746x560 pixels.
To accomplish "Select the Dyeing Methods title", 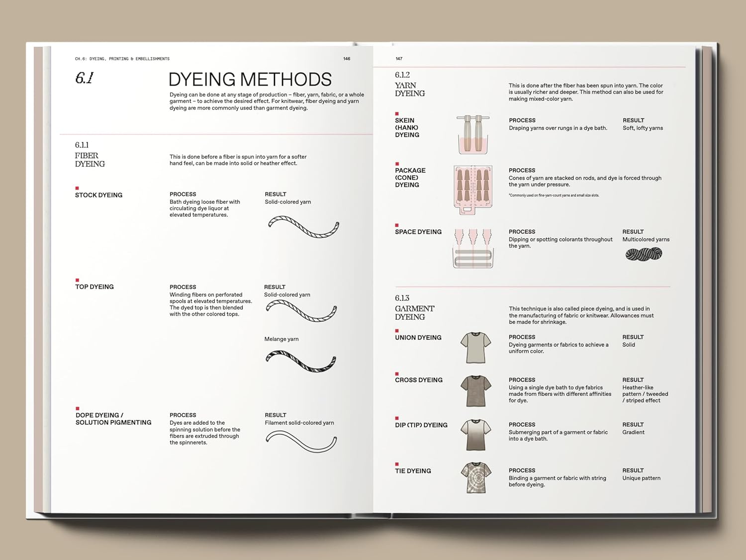I will click(x=250, y=79).
